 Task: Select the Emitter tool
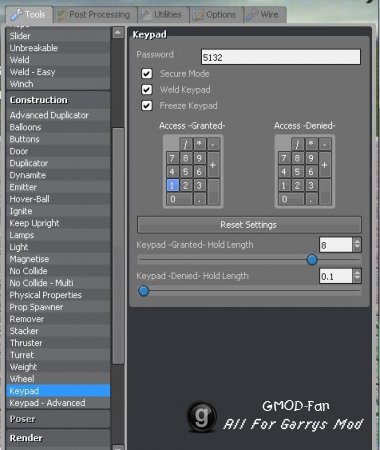click(58, 187)
